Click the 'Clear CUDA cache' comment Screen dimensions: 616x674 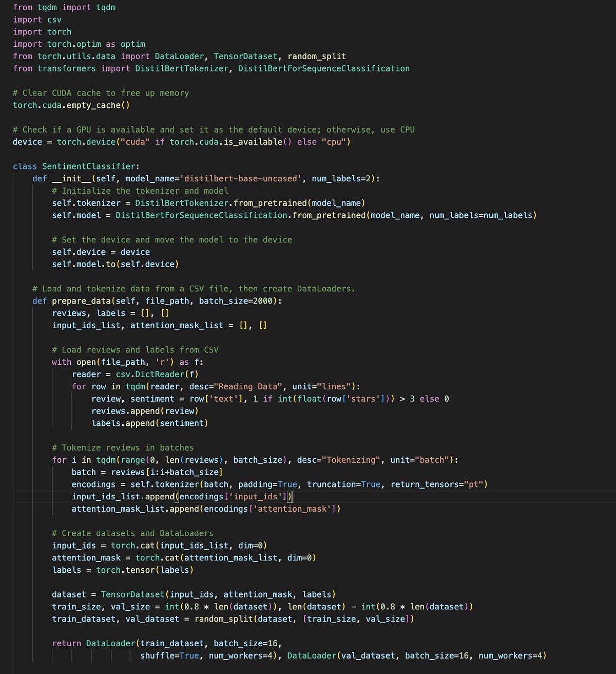coord(101,92)
